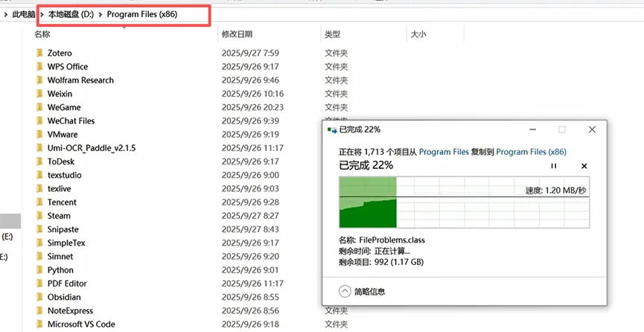Select the ToDesk folder icon

[40, 162]
